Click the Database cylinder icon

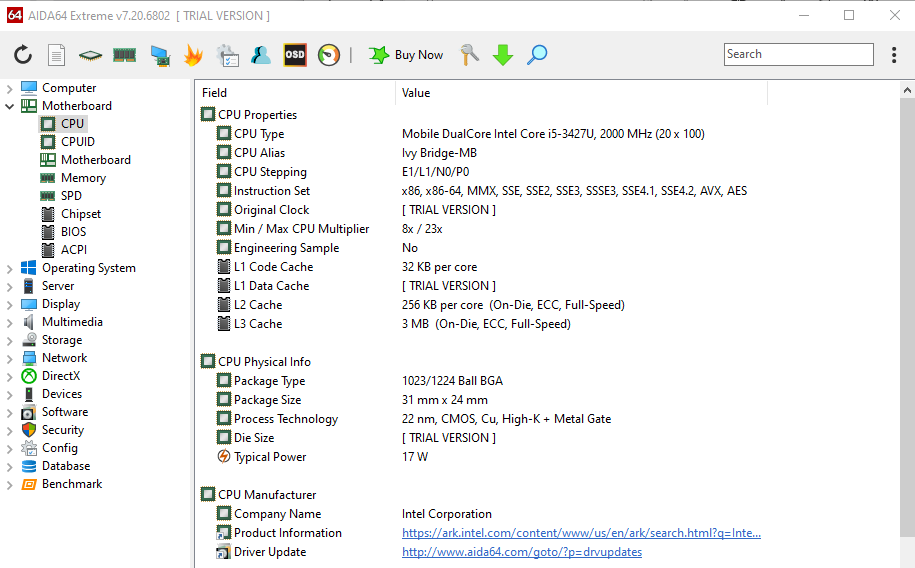tap(29, 466)
